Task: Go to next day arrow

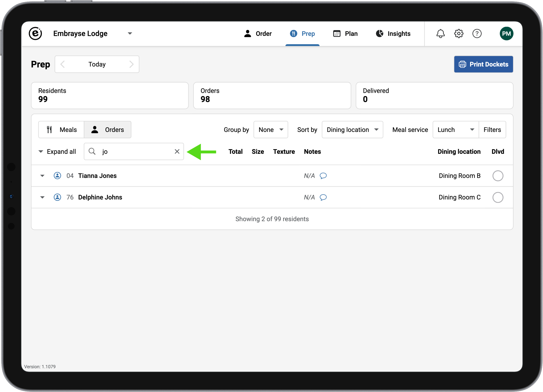Action: (x=131, y=64)
